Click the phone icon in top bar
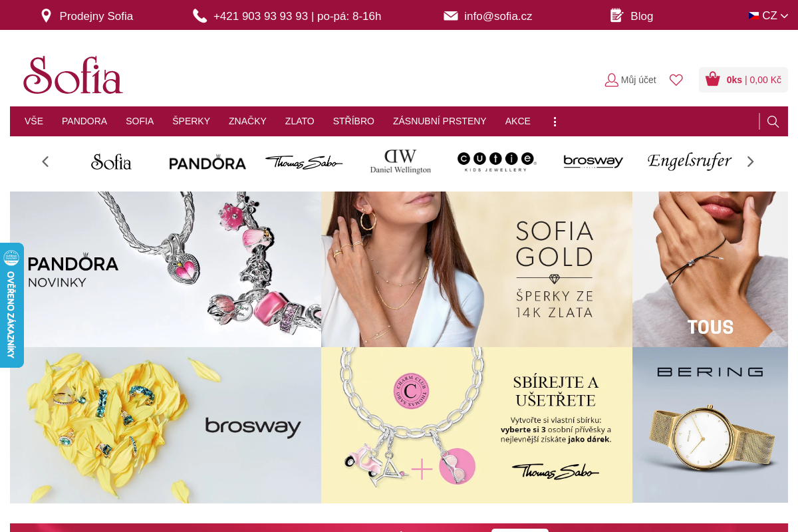 point(200,16)
